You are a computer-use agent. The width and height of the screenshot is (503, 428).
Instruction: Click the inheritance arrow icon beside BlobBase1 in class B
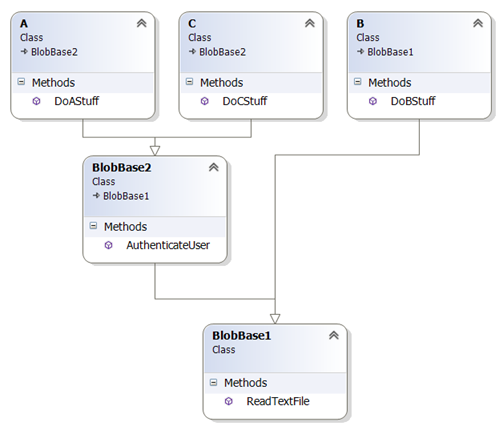pyautogui.click(x=361, y=52)
